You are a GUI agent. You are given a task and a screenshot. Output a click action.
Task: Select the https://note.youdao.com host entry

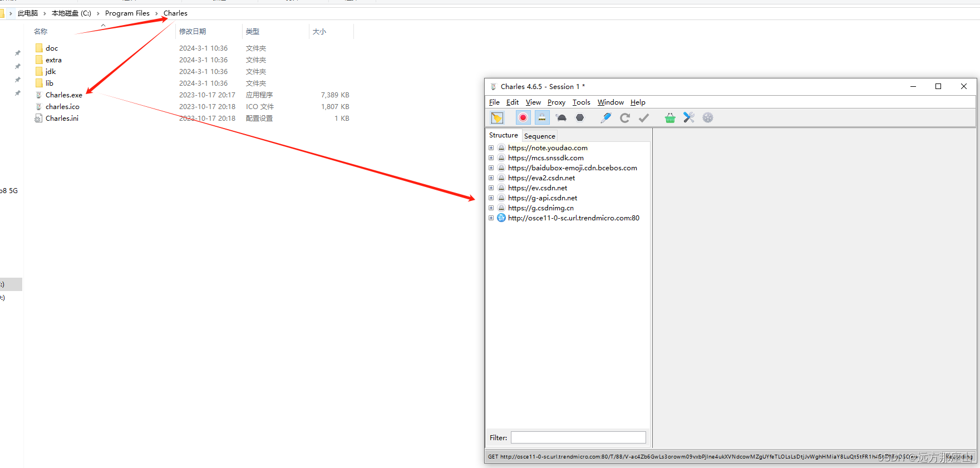point(548,148)
